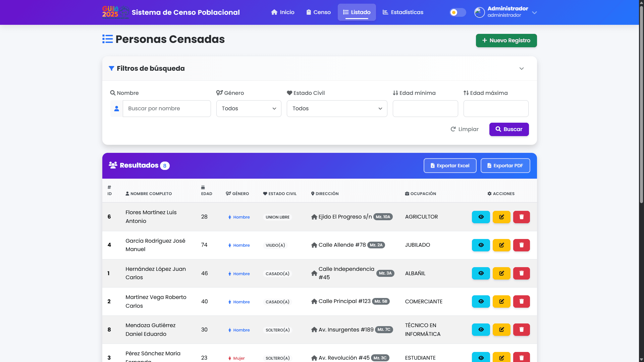Image resolution: width=644 pixels, height=362 pixels.
Task: Delete Hernández López Juan Carlos's record
Action: tap(521, 273)
